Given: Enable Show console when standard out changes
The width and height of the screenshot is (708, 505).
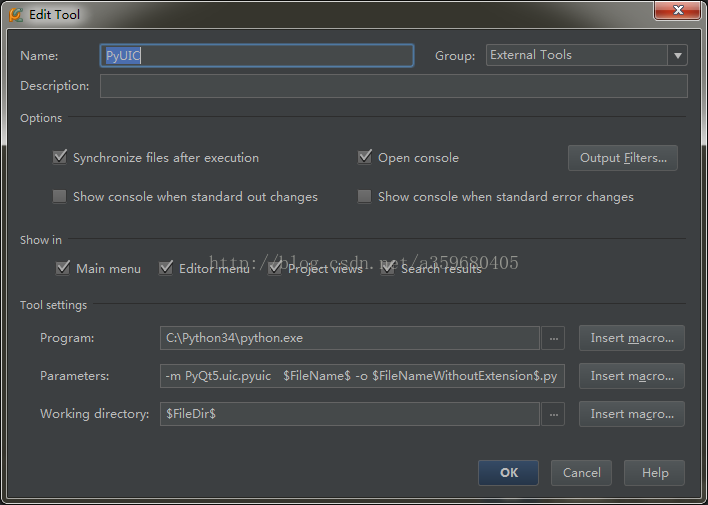Looking at the screenshot, I should [60, 197].
